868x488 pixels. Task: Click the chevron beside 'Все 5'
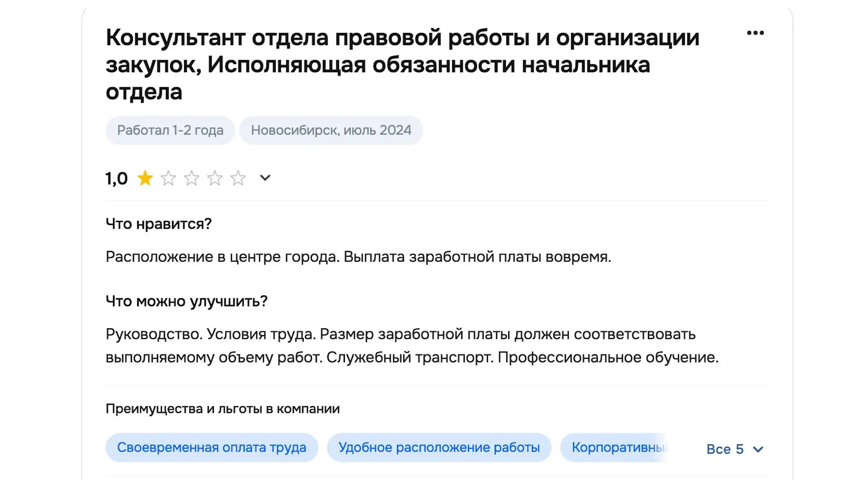tap(758, 450)
